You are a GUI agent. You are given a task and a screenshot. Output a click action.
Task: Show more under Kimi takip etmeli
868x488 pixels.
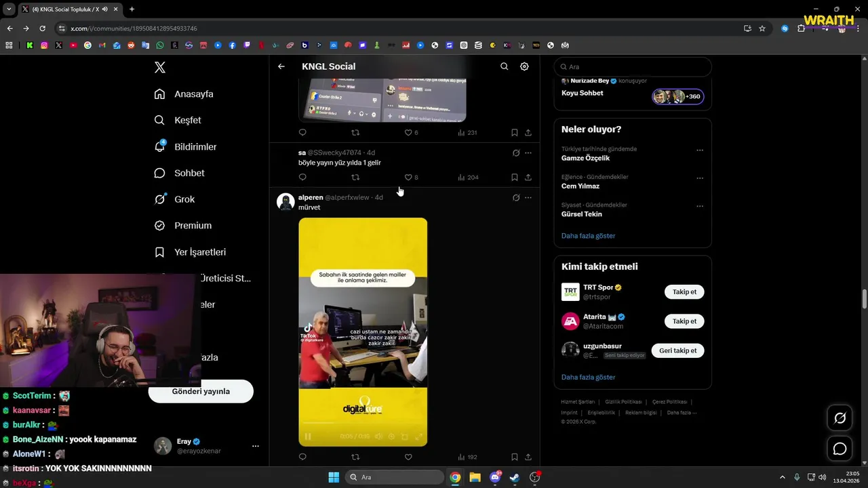click(x=589, y=377)
